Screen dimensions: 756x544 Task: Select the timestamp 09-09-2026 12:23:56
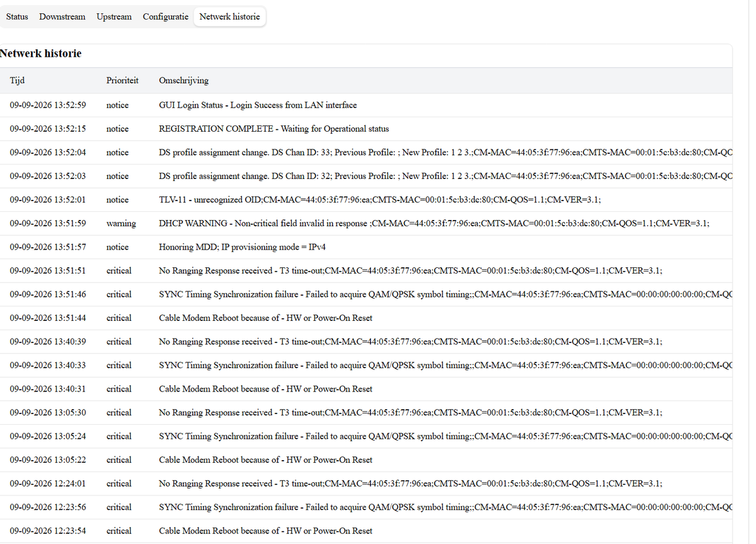[48, 507]
